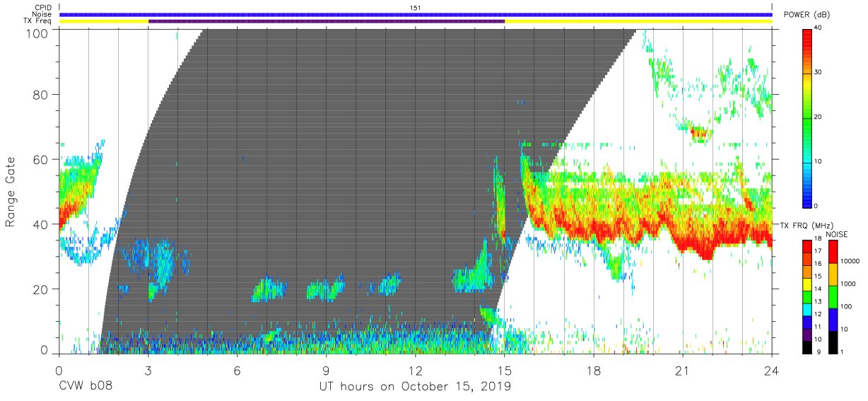The height and width of the screenshot is (401, 868).
Task: Select the 80 tick on Range Gate axis
Action: point(41,95)
